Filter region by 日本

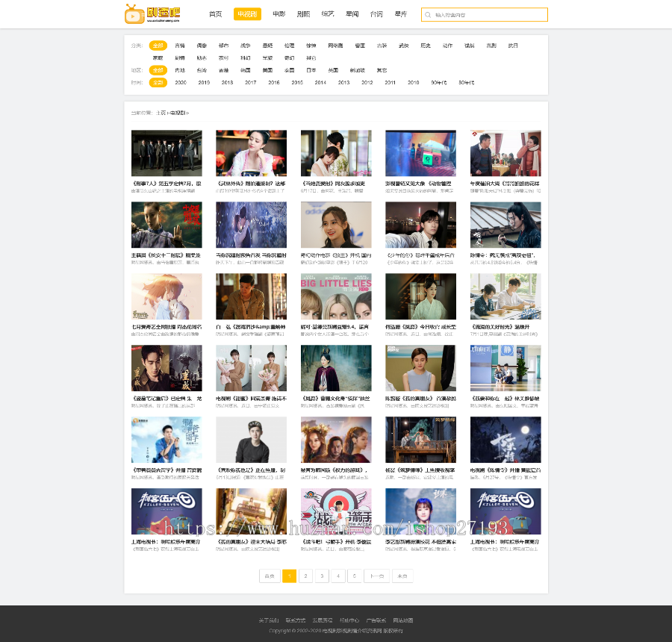pyautogui.click(x=311, y=70)
